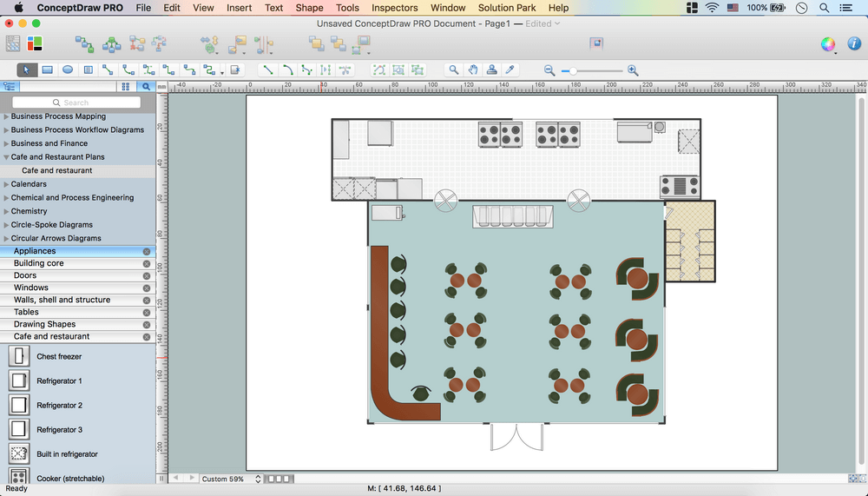This screenshot has height=496, width=868.
Task: Select the arc drawing tool
Action: [x=287, y=69]
